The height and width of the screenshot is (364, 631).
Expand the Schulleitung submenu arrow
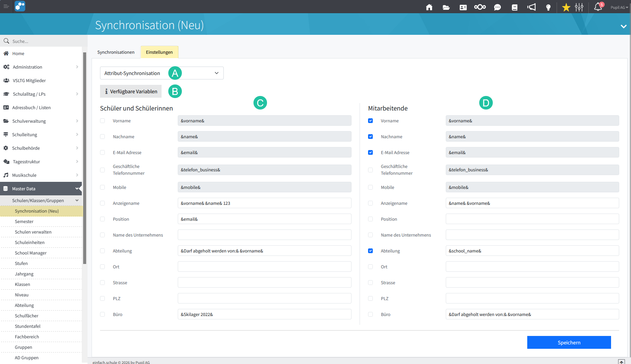click(77, 135)
